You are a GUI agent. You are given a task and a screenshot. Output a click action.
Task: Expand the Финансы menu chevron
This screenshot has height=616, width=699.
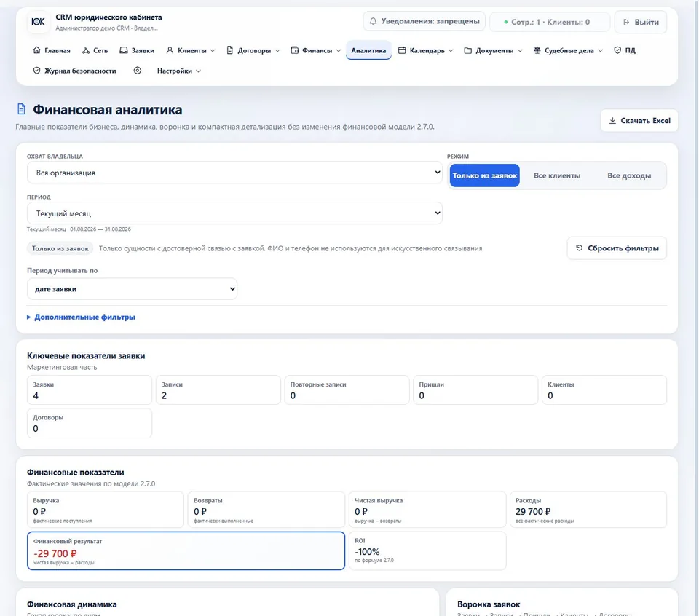point(339,51)
